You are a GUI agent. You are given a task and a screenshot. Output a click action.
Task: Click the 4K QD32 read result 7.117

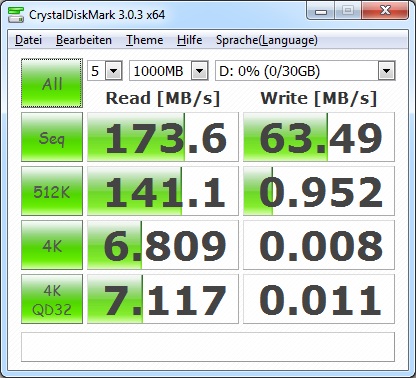(x=163, y=299)
